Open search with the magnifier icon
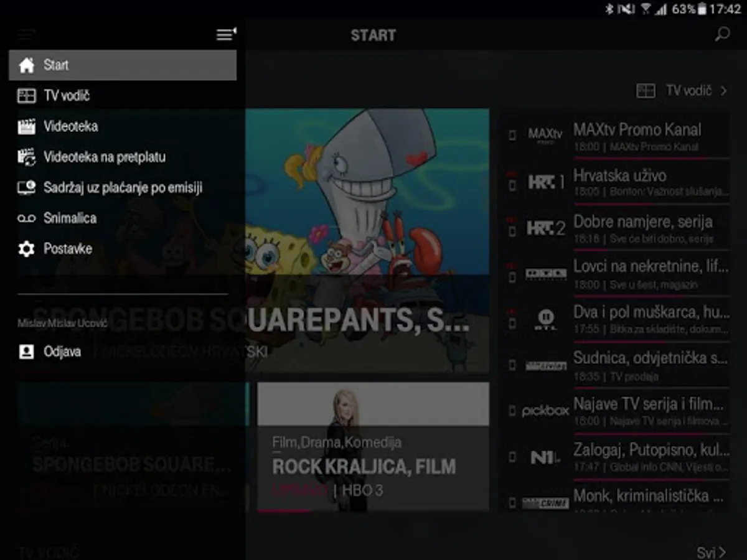 click(x=722, y=34)
